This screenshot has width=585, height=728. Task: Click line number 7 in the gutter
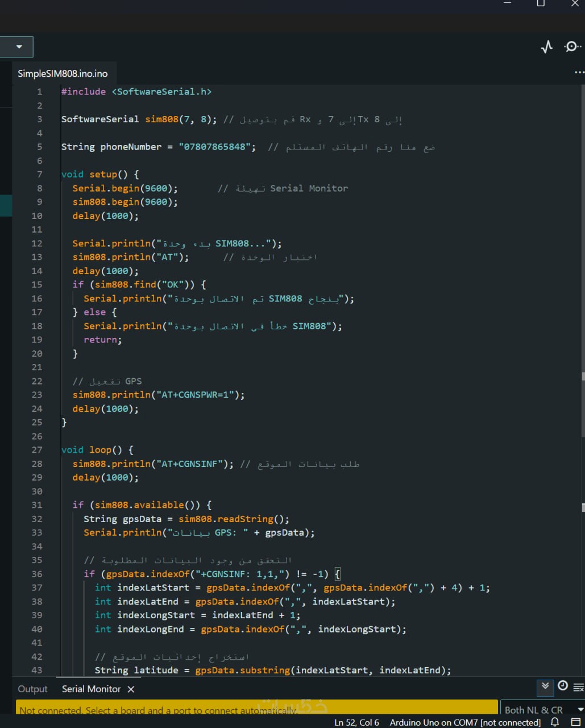click(x=39, y=175)
